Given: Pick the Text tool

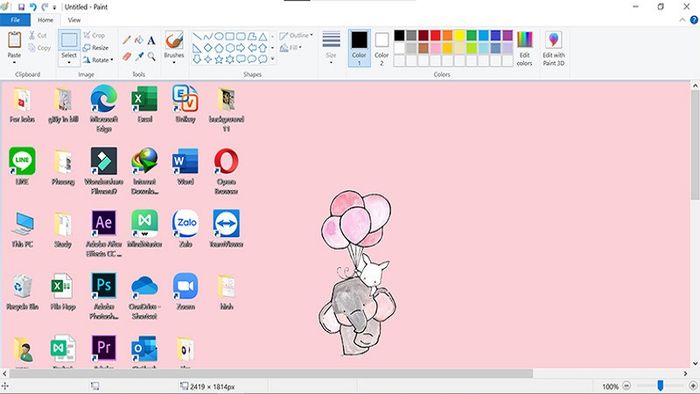Looking at the screenshot, I should tap(151, 40).
